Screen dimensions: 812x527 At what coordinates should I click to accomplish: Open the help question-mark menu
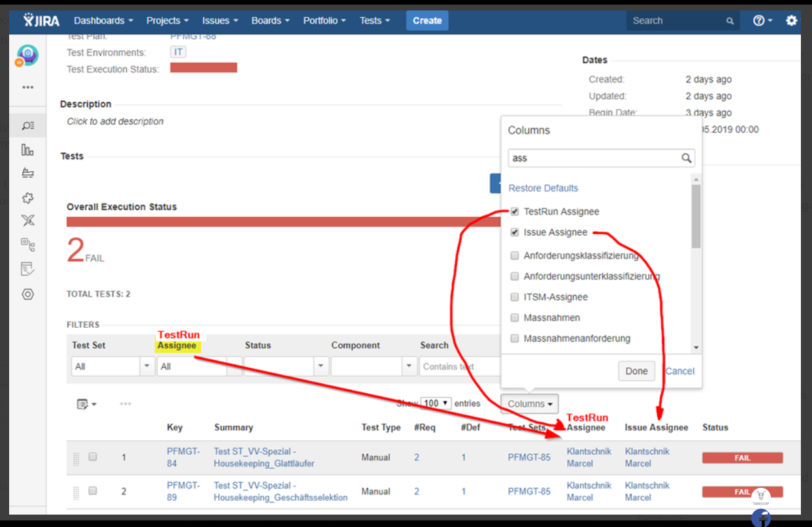point(760,20)
